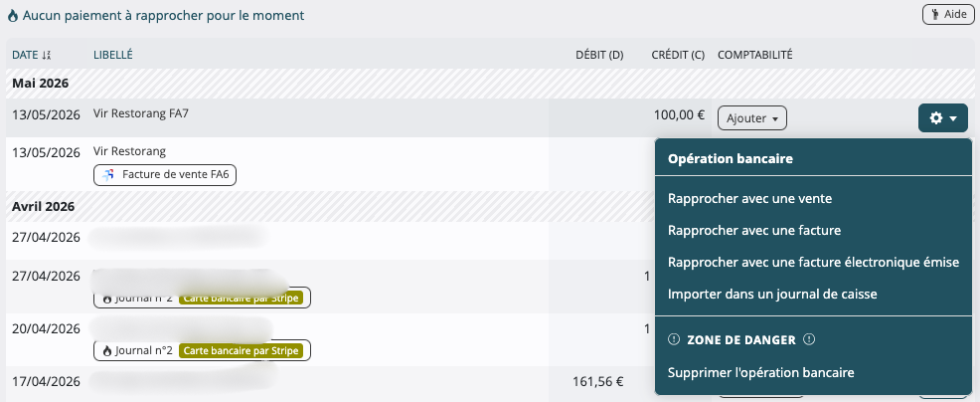The height and width of the screenshot is (402, 980).
Task: Click flame icon in first Journal n°2 tag
Action: [x=107, y=299]
